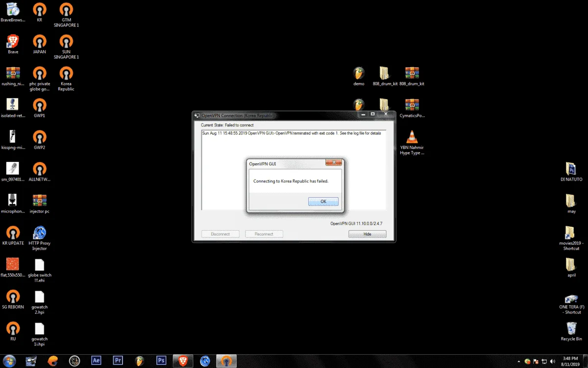588x368 pixels.
Task: Select the SG REBORN desktop icon
Action: (x=13, y=299)
